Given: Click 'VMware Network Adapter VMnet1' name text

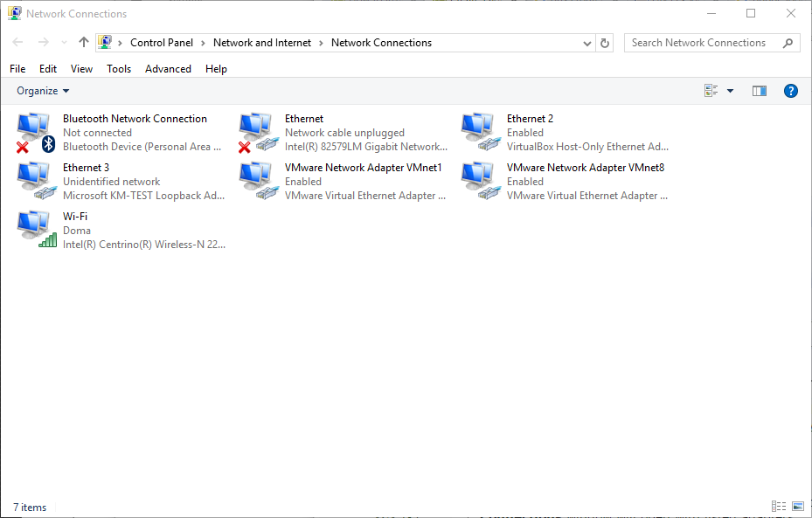Looking at the screenshot, I should 363,167.
